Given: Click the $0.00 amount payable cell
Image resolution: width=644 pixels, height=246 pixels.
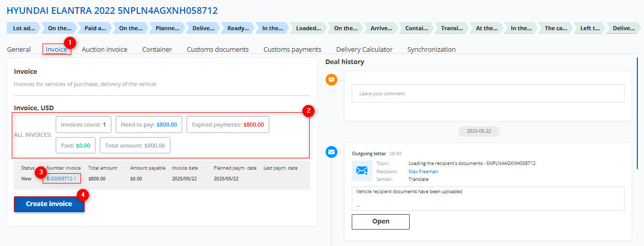Looking at the screenshot, I should tap(136, 179).
